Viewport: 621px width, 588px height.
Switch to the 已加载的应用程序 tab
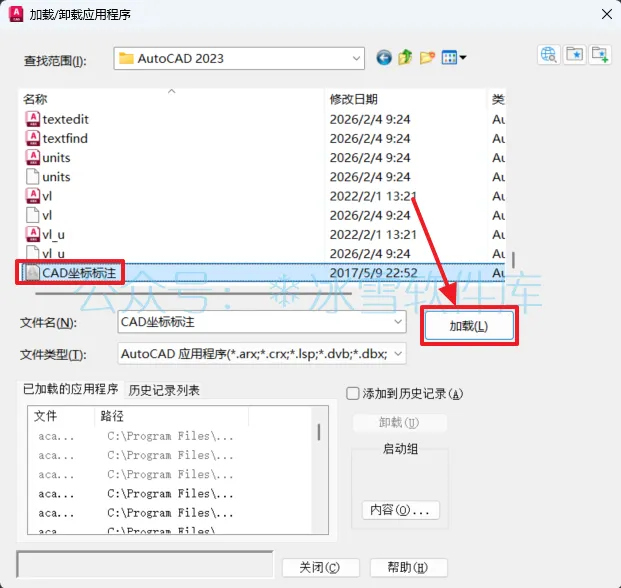click(x=70, y=389)
